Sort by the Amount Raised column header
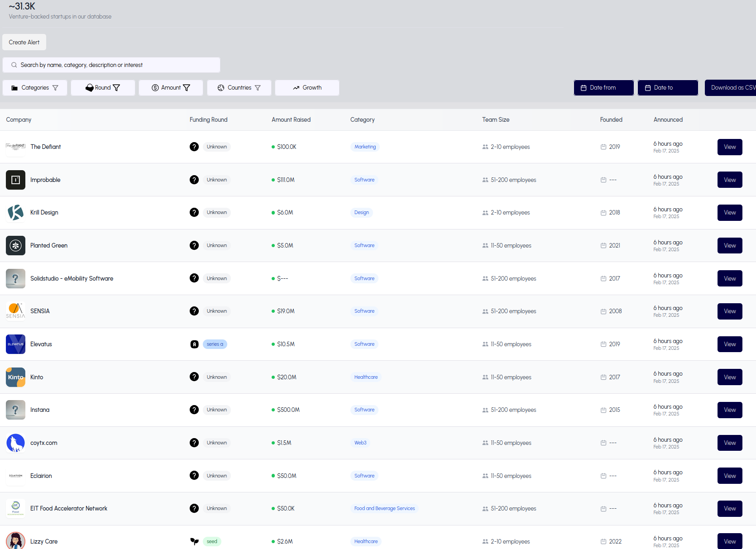Screen dimensions: 756x549 pos(291,119)
